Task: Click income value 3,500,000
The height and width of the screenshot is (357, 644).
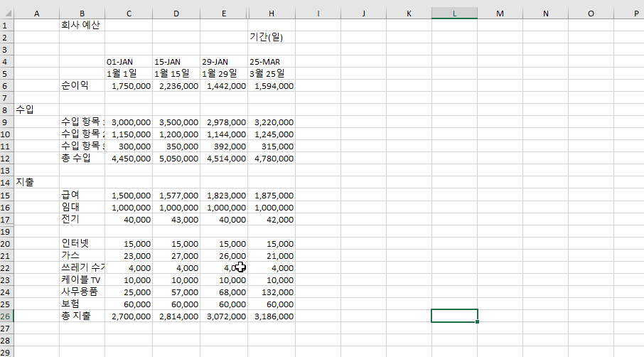Action: point(176,122)
